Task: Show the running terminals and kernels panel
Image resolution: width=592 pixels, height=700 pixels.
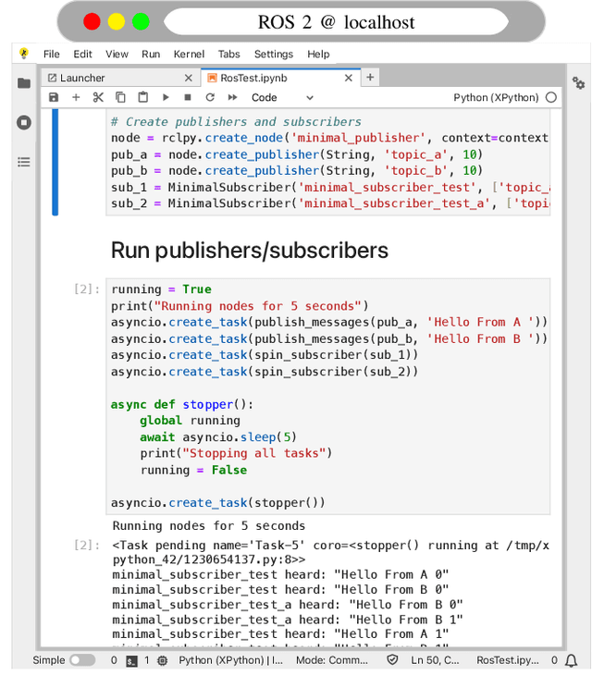Action: [24, 122]
